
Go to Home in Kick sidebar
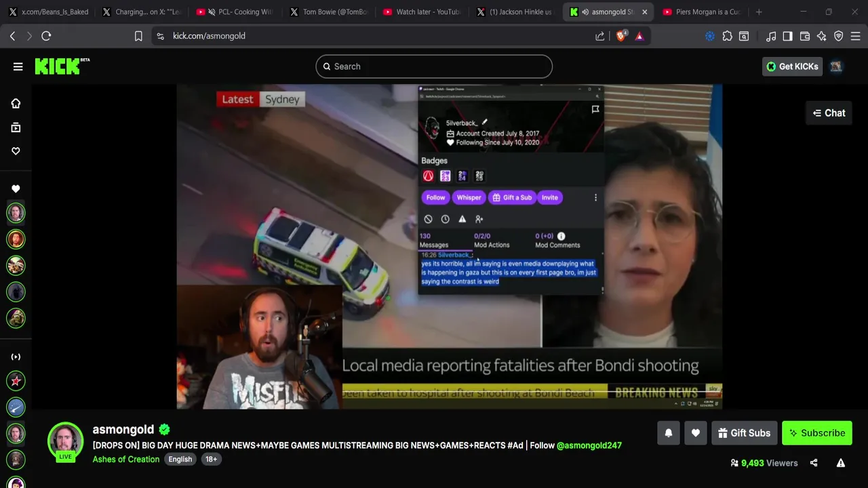point(16,103)
